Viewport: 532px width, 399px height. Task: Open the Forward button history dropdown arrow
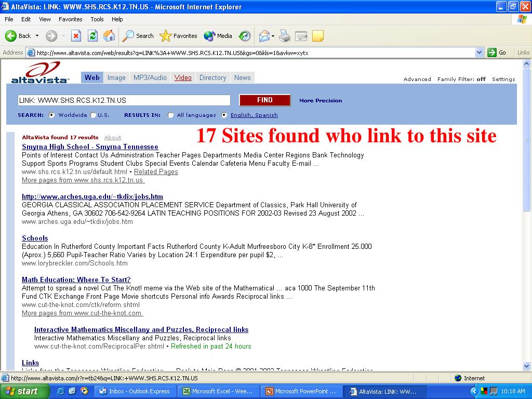point(63,36)
